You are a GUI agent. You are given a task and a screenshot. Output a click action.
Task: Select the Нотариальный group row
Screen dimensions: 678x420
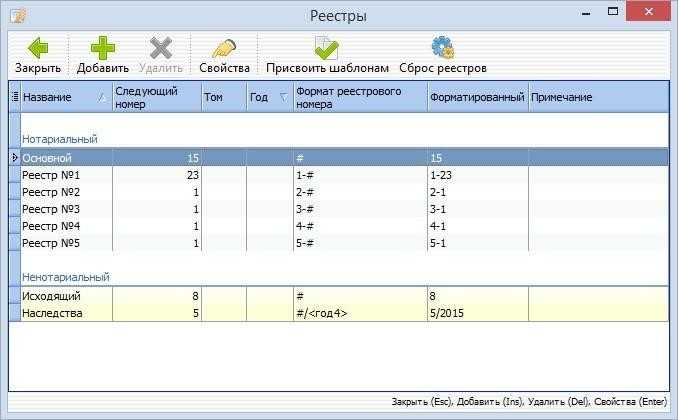tap(344, 139)
